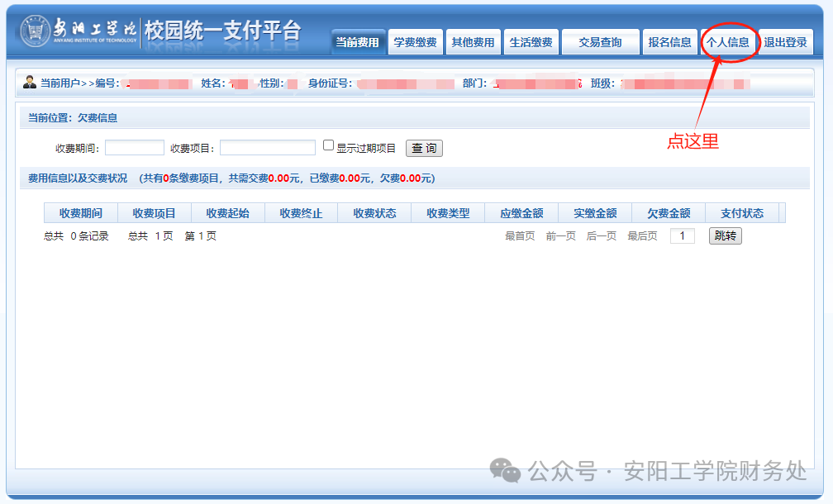Click the Anyang Institute of Technology logo

[36, 30]
